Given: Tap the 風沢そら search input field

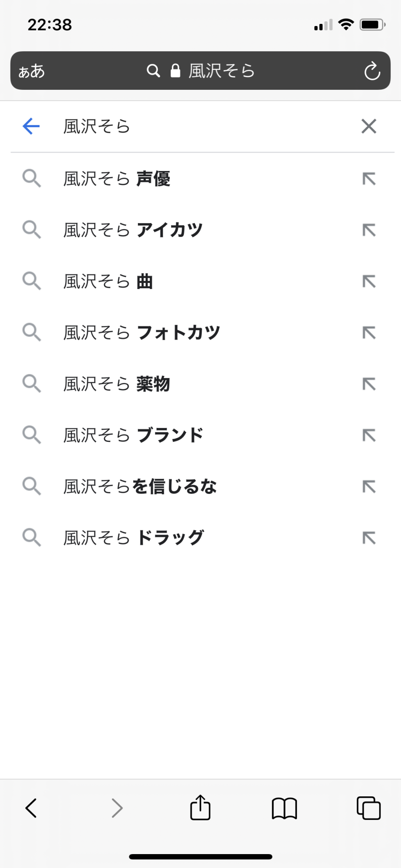Looking at the screenshot, I should tap(195, 126).
